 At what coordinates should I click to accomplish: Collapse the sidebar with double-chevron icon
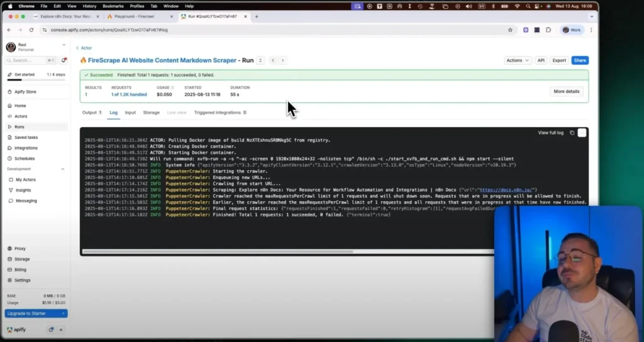click(61, 329)
